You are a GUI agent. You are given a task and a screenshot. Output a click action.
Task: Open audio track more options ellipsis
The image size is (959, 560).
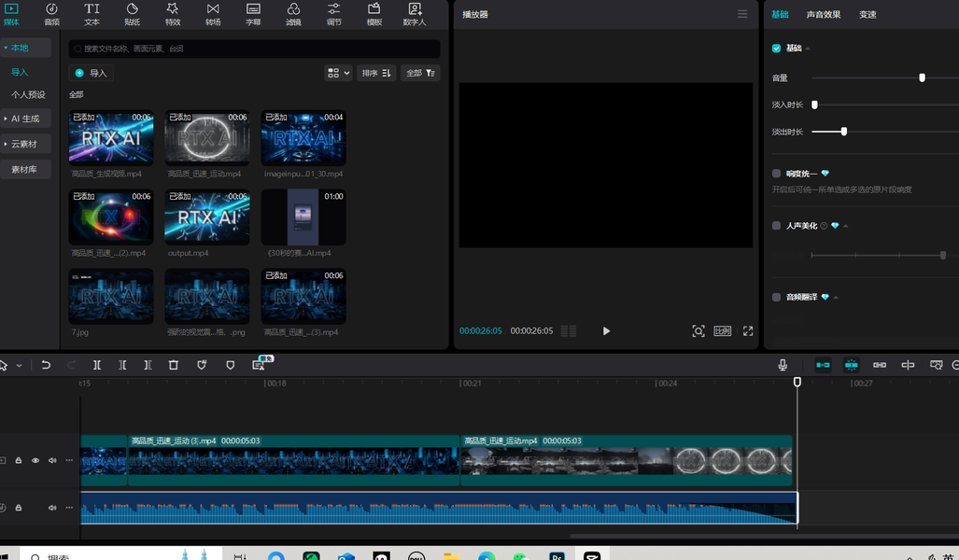tap(69, 508)
